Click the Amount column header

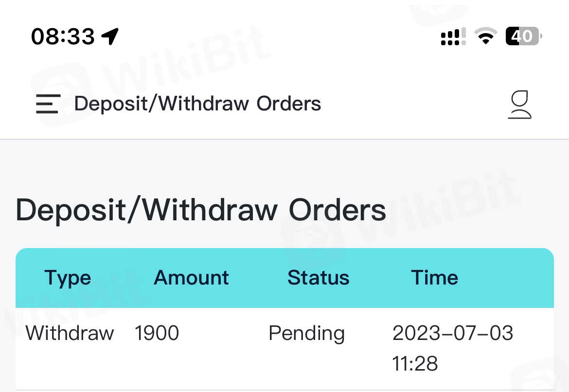191,278
